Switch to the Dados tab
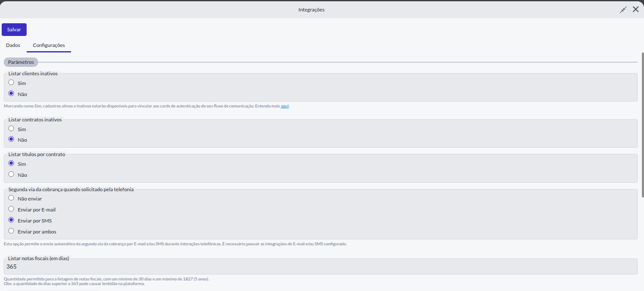644x291 pixels. 13,45
